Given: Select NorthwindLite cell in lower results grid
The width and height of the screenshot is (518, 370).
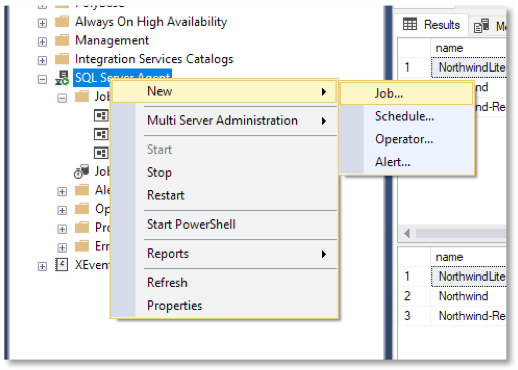Looking at the screenshot, I should click(468, 276).
